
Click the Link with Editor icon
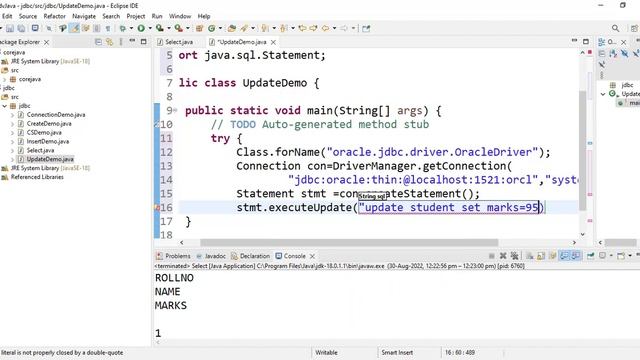(x=109, y=42)
